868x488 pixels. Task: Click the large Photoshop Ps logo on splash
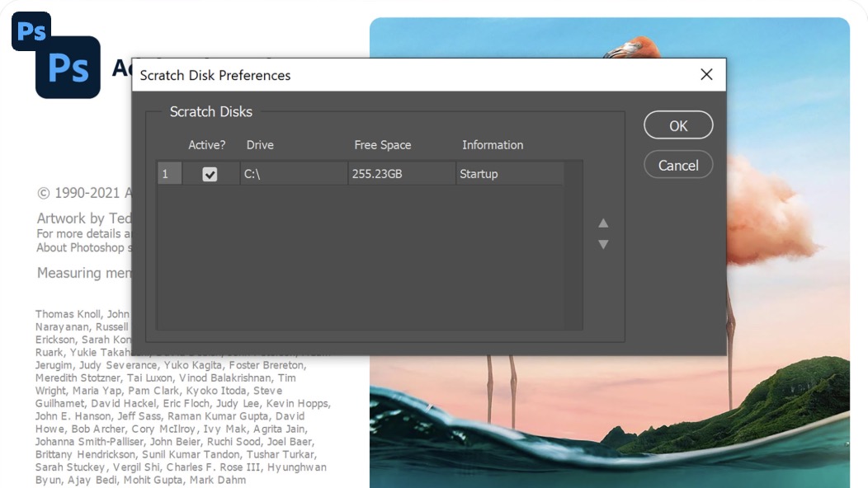click(68, 68)
